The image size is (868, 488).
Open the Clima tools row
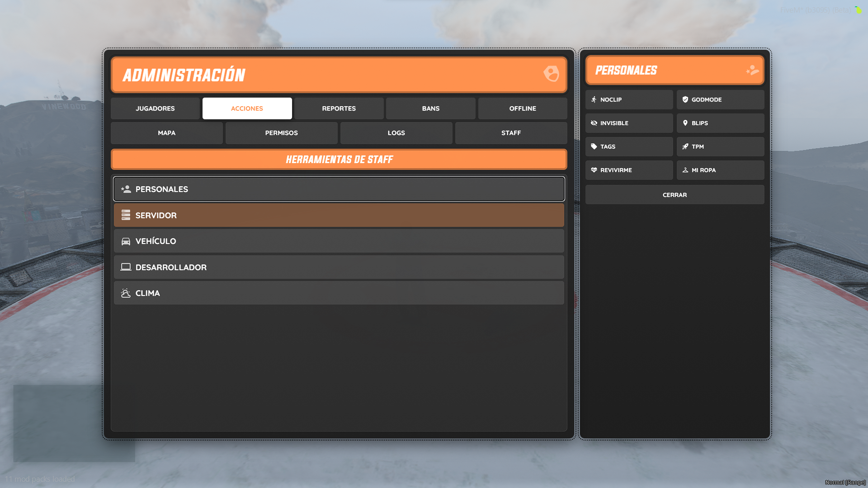[x=339, y=293]
